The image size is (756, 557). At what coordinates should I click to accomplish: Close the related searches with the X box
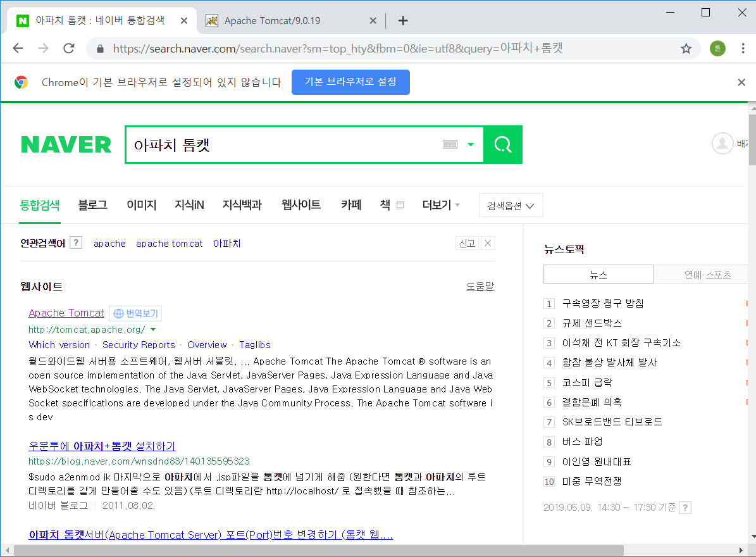[488, 243]
